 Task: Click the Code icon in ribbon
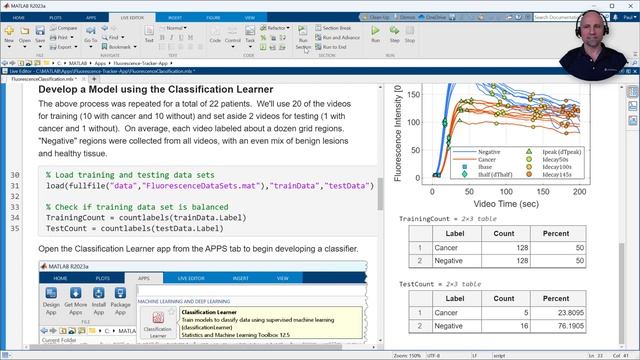pyautogui.click(x=215, y=31)
